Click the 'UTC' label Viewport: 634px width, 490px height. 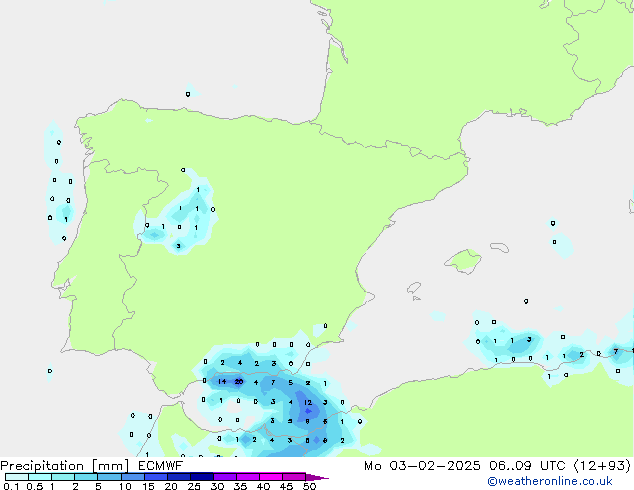[x=553, y=466]
